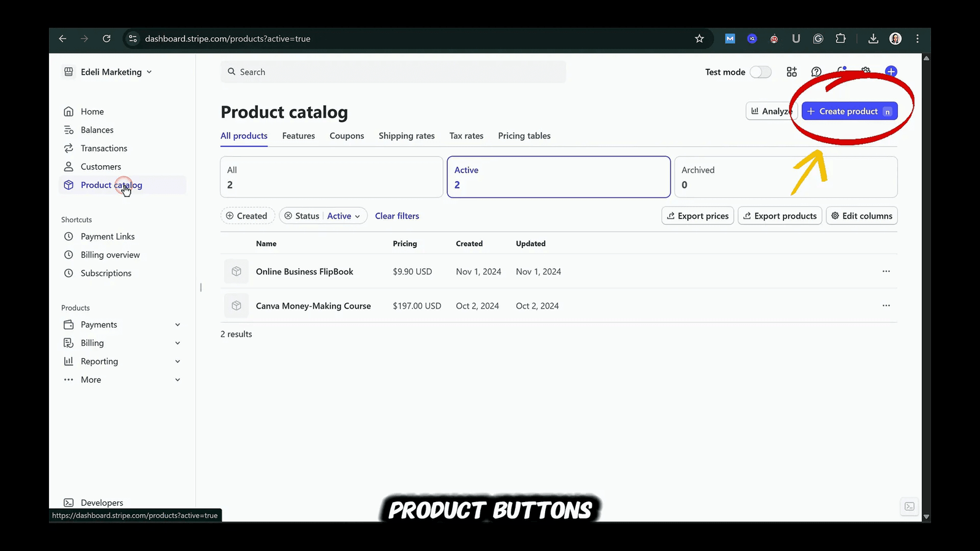Switch to Pricing tables tab

point(524,136)
